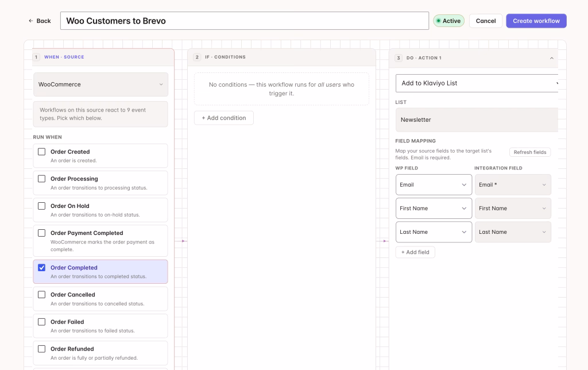Check the Order Refunded checkbox
The width and height of the screenshot is (588, 370).
(41, 349)
